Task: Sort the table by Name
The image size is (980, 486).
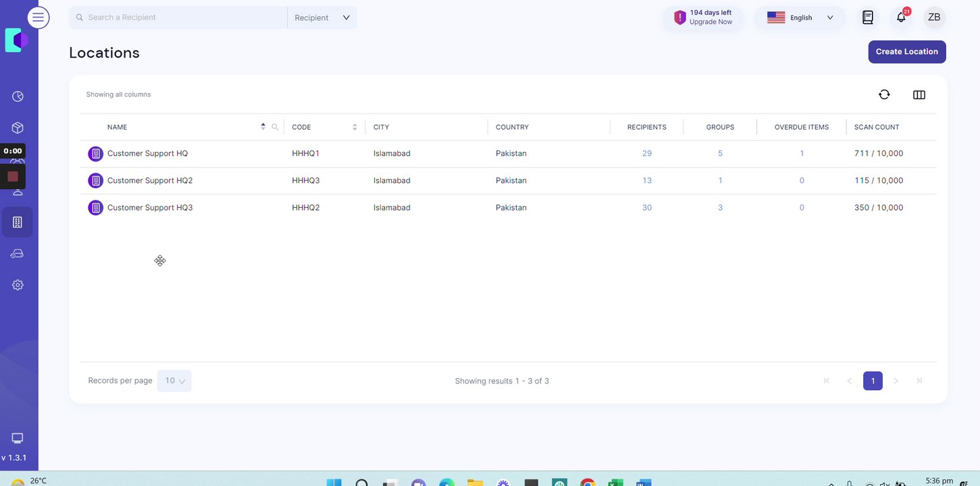Action: (x=263, y=126)
